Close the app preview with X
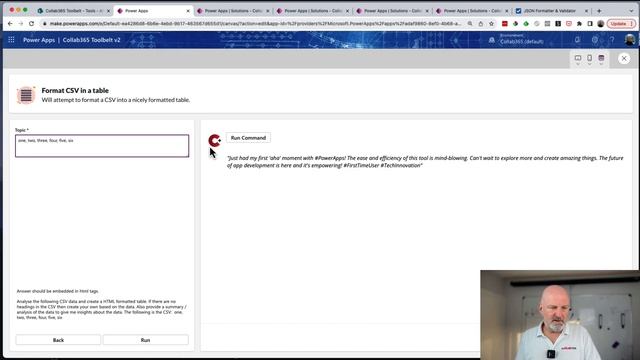Screen dimensions: 640x360 pyautogui.click(x=624, y=58)
